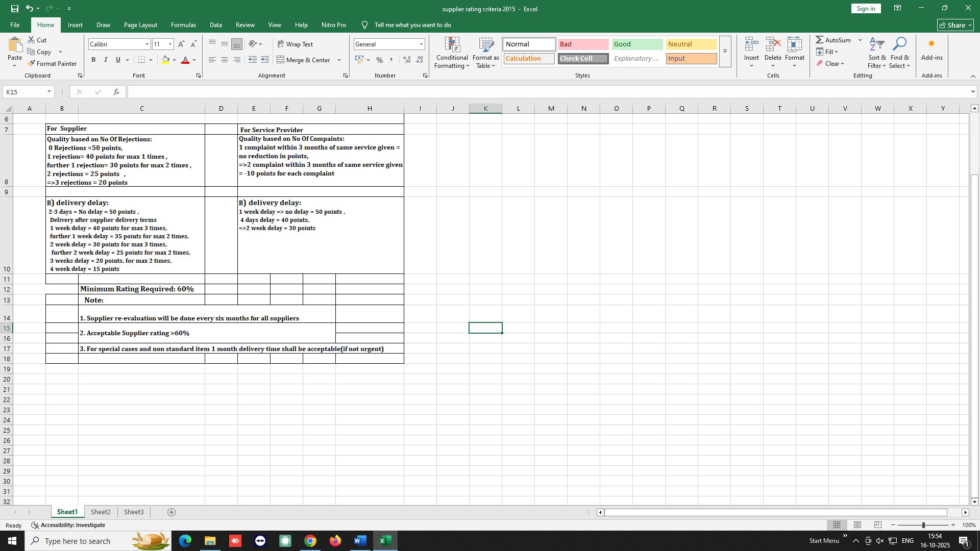Click the Increase Indent icon
Image resolution: width=980 pixels, height=551 pixels.
coord(264,60)
